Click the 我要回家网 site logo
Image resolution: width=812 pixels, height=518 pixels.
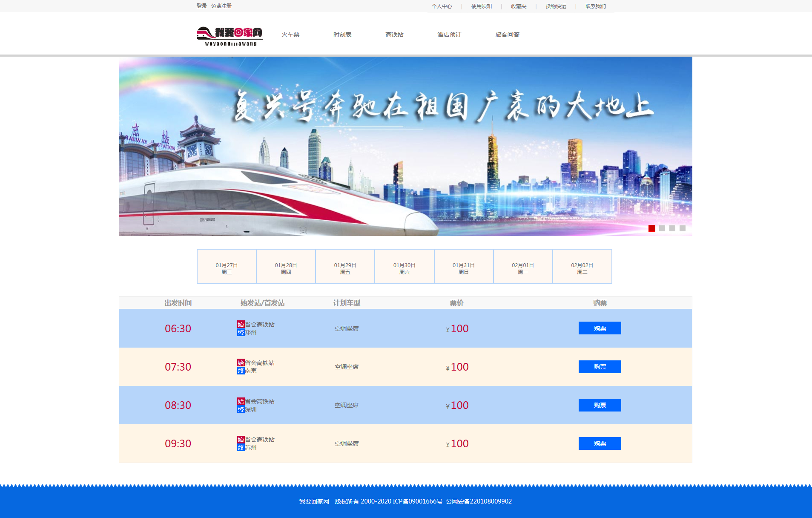tap(230, 36)
